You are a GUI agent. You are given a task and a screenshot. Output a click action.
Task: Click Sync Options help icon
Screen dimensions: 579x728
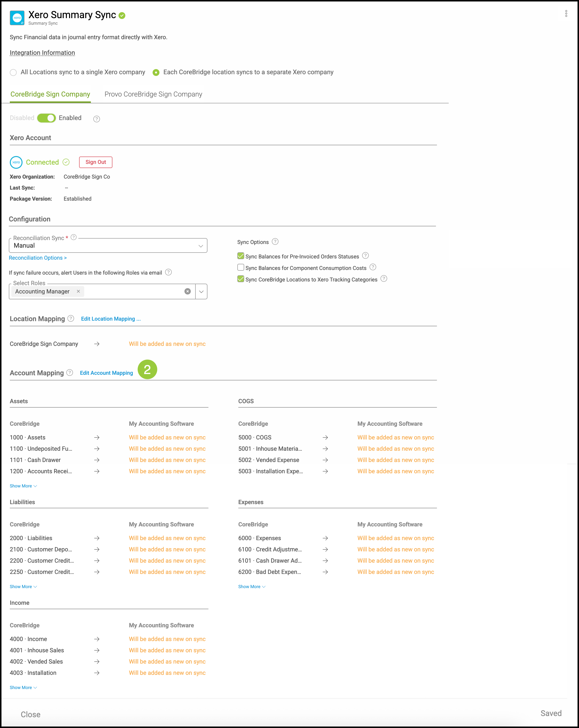pos(275,242)
